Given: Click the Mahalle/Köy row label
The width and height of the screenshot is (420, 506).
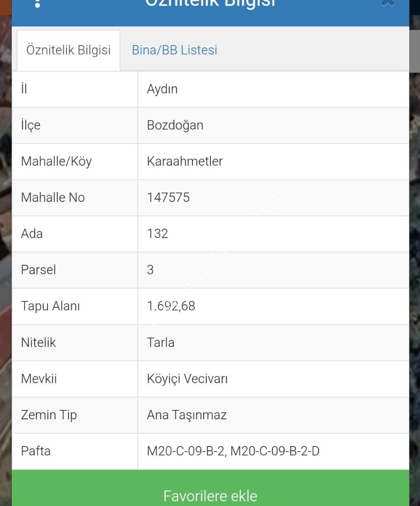Looking at the screenshot, I should point(56,161).
